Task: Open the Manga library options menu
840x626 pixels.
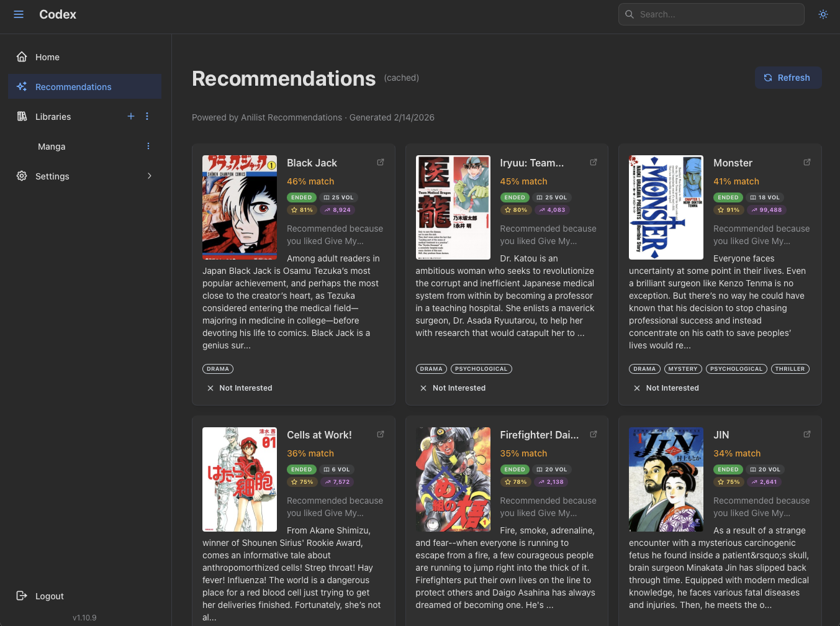Action: tap(148, 146)
